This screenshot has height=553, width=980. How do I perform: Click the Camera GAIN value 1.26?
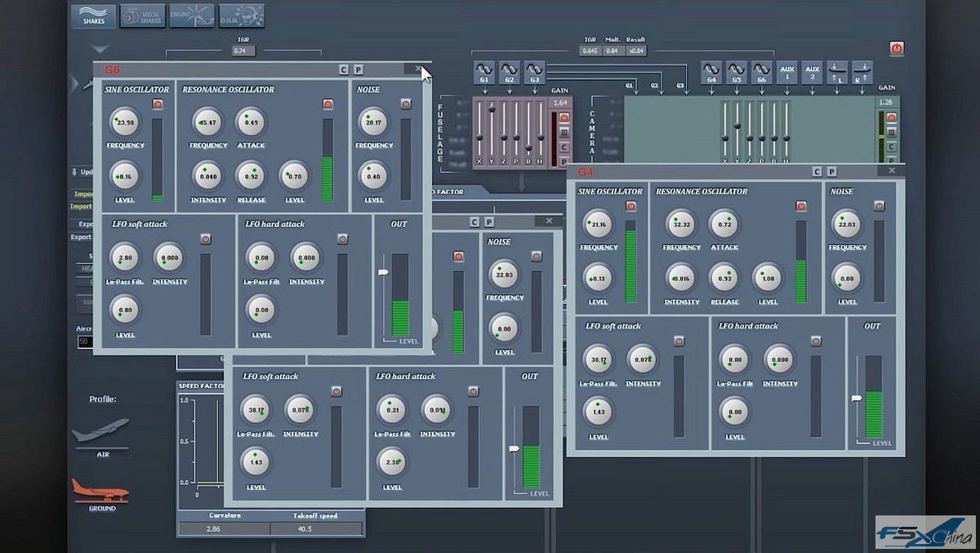(x=886, y=103)
